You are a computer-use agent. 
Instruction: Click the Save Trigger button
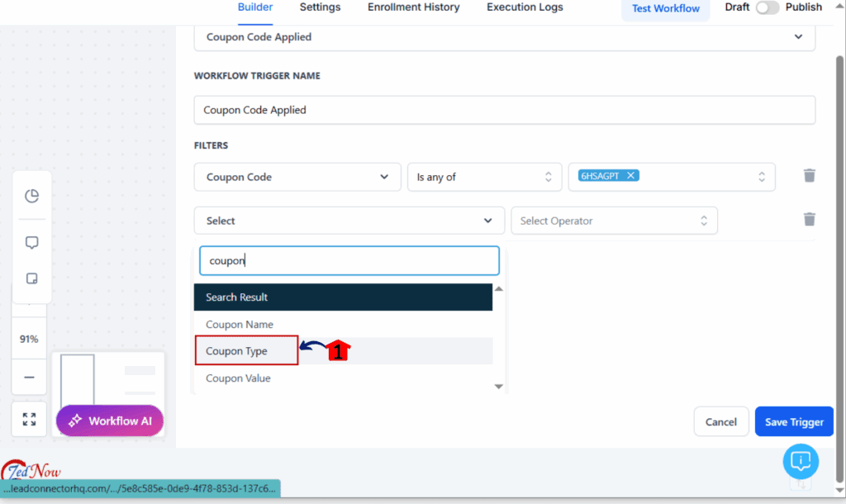(x=794, y=422)
